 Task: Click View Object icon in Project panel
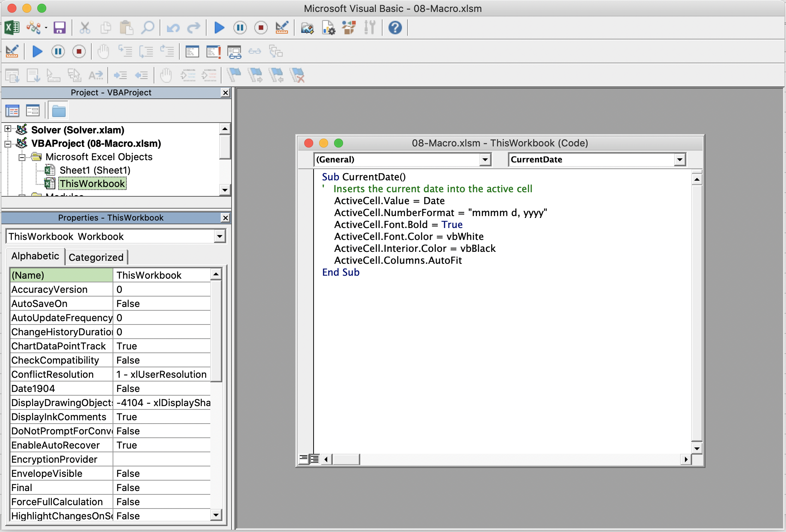[x=33, y=111]
